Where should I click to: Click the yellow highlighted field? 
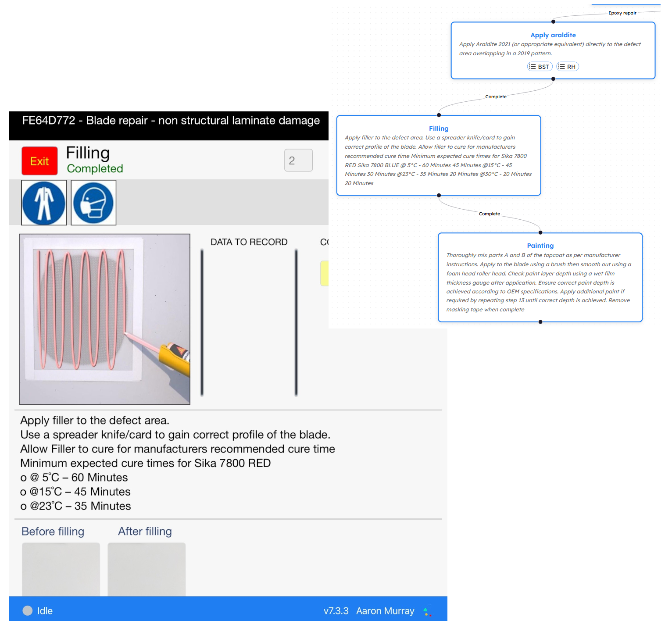click(x=325, y=273)
